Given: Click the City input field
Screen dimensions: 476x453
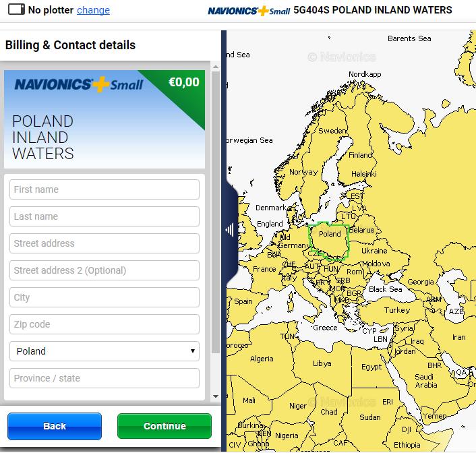Looking at the screenshot, I should pyautogui.click(x=105, y=297).
